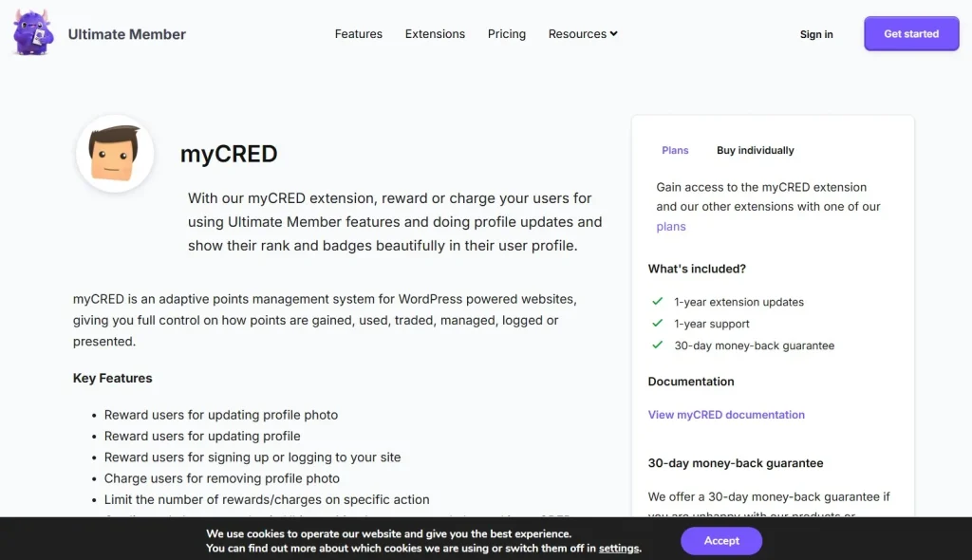
Task: Expand the Resources dropdown chevron
Action: point(614,33)
